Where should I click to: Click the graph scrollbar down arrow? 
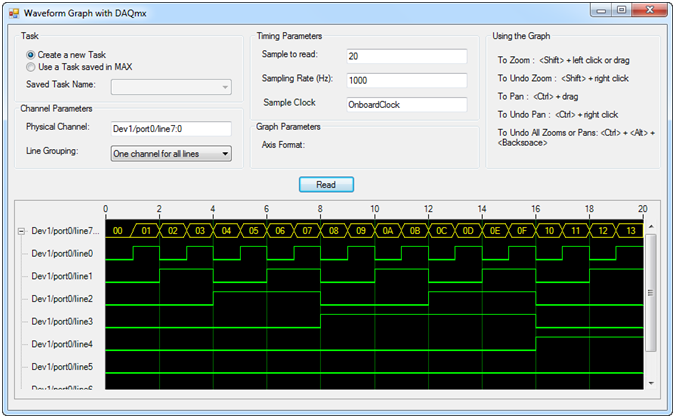click(651, 382)
